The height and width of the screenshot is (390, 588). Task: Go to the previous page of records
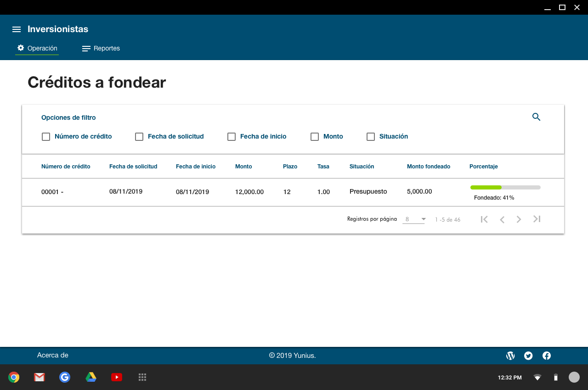[x=502, y=219]
